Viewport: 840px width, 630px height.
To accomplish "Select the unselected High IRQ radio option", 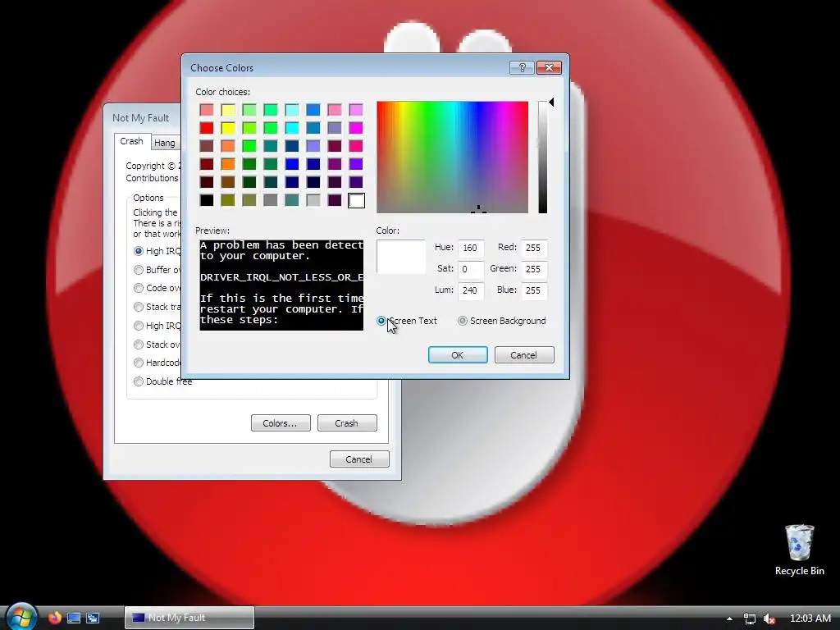I will pyautogui.click(x=138, y=325).
